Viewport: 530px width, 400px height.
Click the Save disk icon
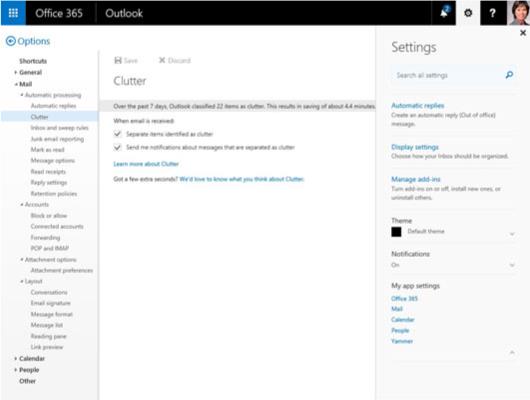118,60
